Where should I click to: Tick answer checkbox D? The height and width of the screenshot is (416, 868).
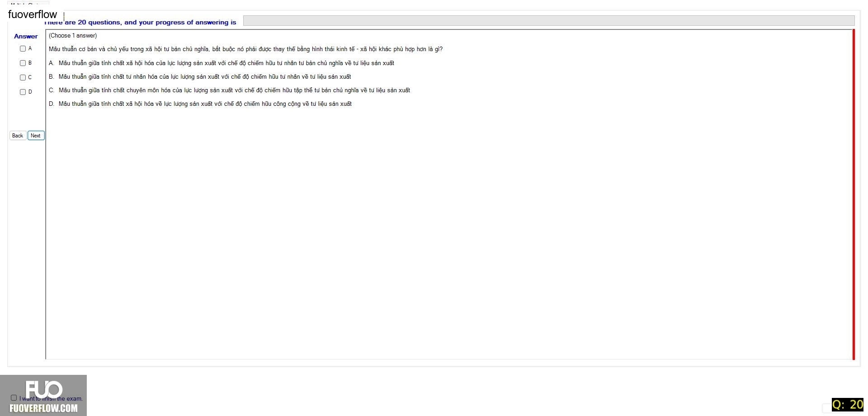pos(23,92)
